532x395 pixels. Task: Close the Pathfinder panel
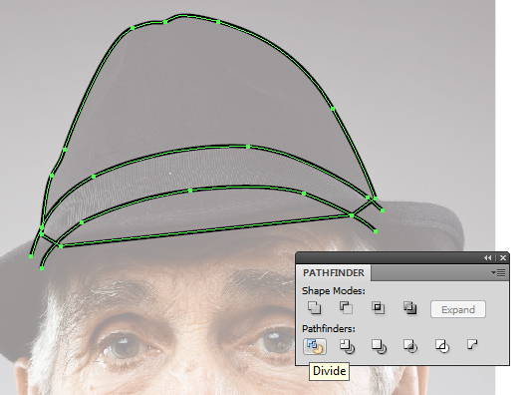(x=503, y=258)
